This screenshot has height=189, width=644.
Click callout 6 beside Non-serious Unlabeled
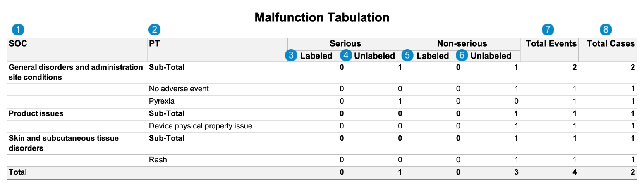coord(462,56)
